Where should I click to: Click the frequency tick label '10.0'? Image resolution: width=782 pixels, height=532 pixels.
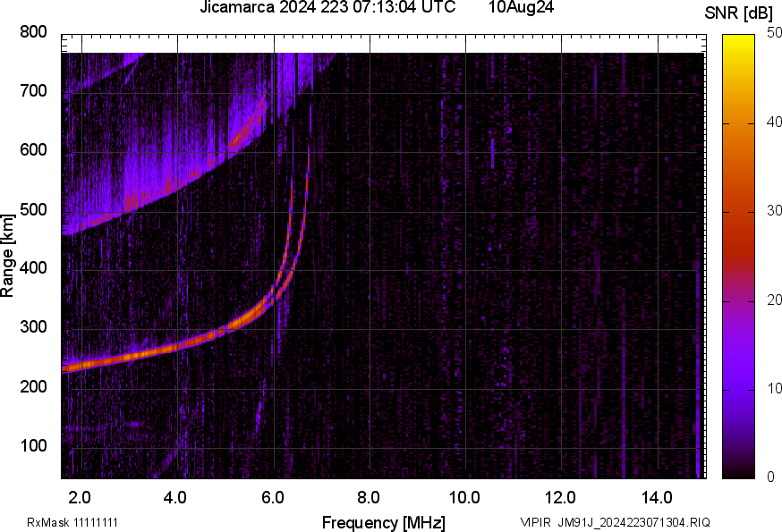(x=464, y=498)
